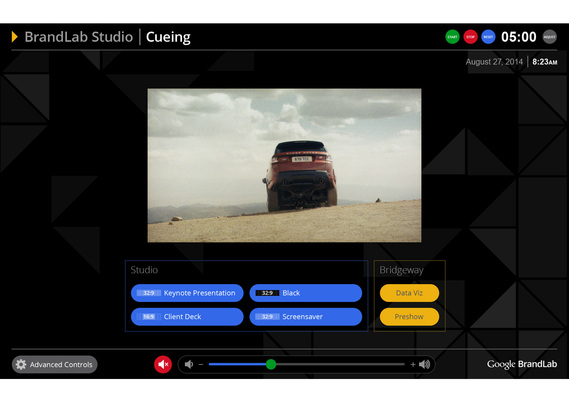Click the green START timer button

point(452,37)
